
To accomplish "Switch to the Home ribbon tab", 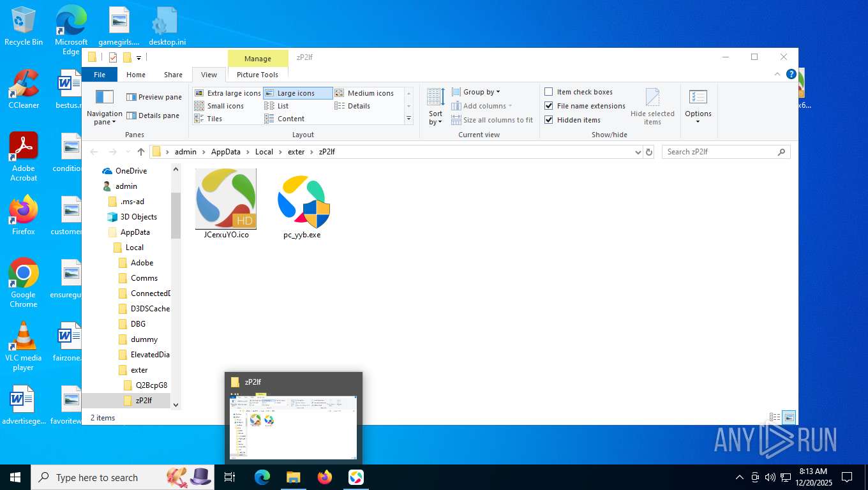I will 136,75.
